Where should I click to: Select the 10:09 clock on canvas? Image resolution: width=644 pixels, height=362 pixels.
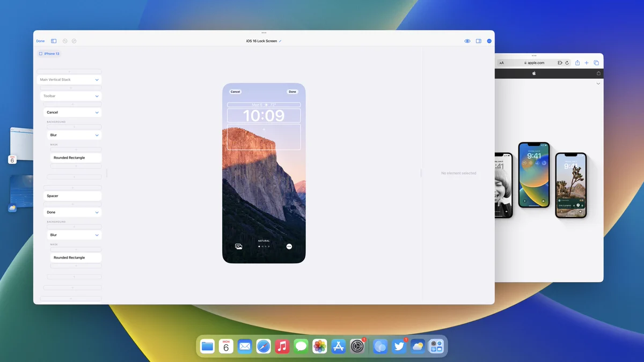[x=264, y=116]
